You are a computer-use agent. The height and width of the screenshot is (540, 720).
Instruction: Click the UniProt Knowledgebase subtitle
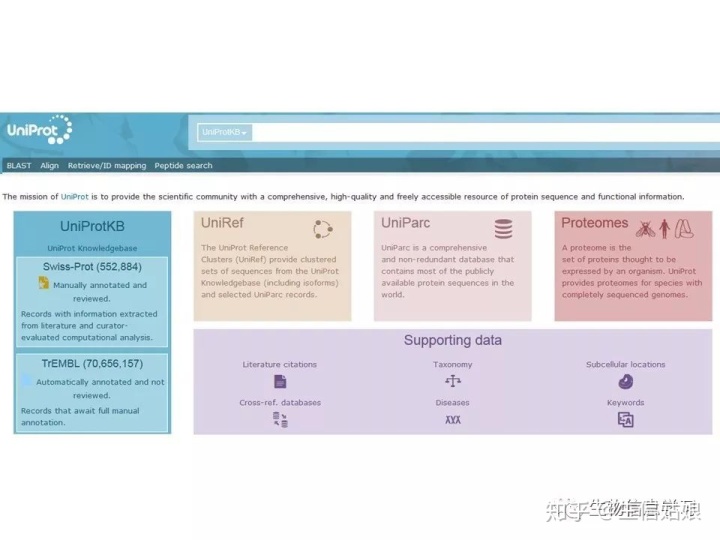pos(92,248)
